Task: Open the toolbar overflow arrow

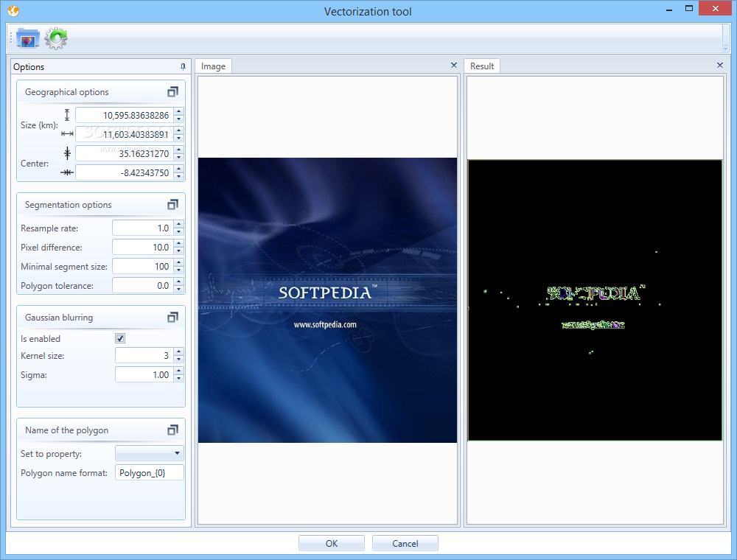Action: click(725, 48)
